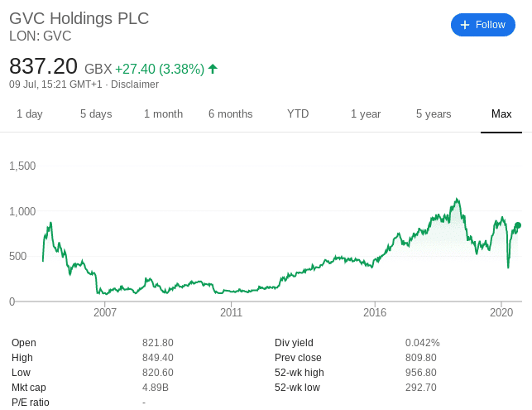The height and width of the screenshot is (410, 532).
Task: Show the 1 month chart
Action: click(x=163, y=113)
